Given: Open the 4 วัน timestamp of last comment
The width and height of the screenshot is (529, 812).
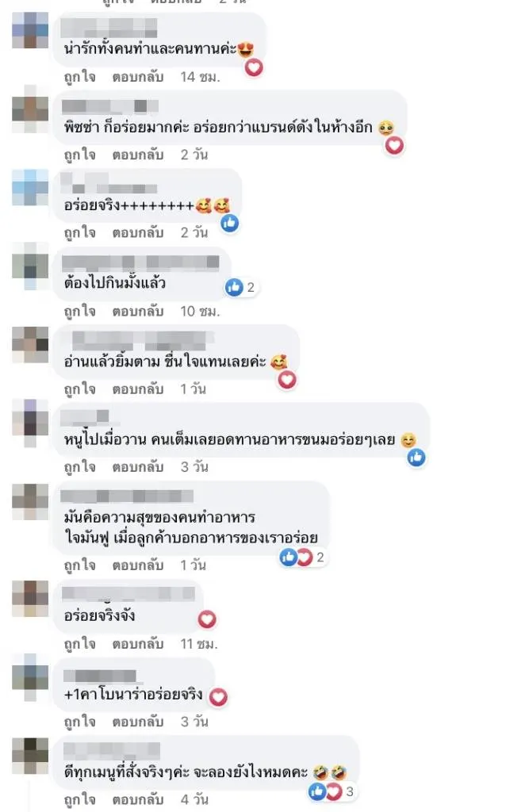Looking at the screenshot, I should [x=194, y=799].
